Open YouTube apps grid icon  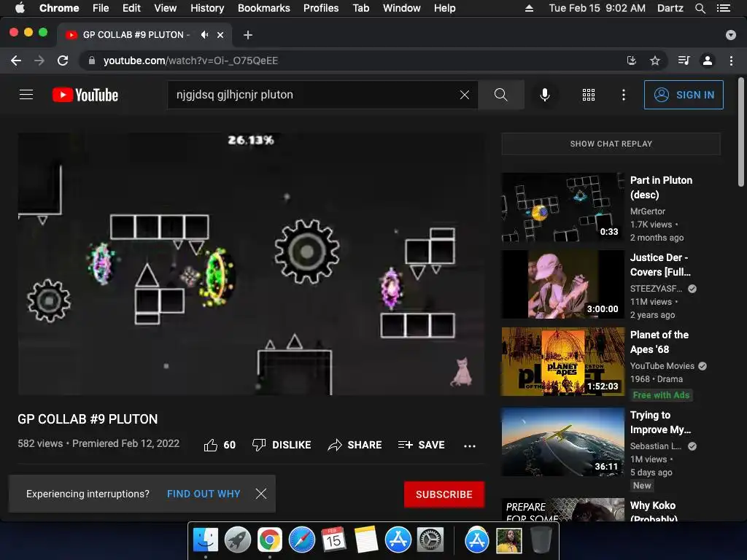click(589, 95)
